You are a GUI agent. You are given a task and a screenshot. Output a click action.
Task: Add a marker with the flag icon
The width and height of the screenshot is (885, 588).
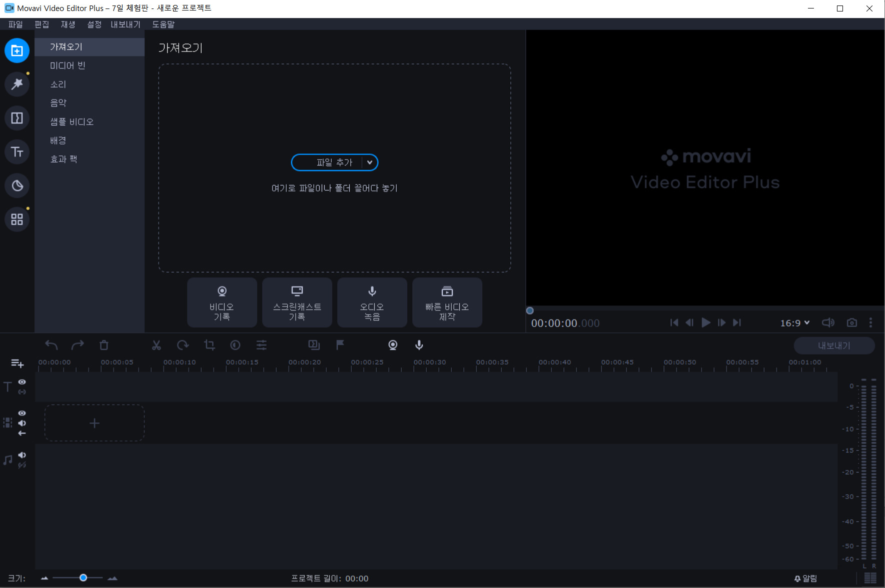(x=340, y=345)
